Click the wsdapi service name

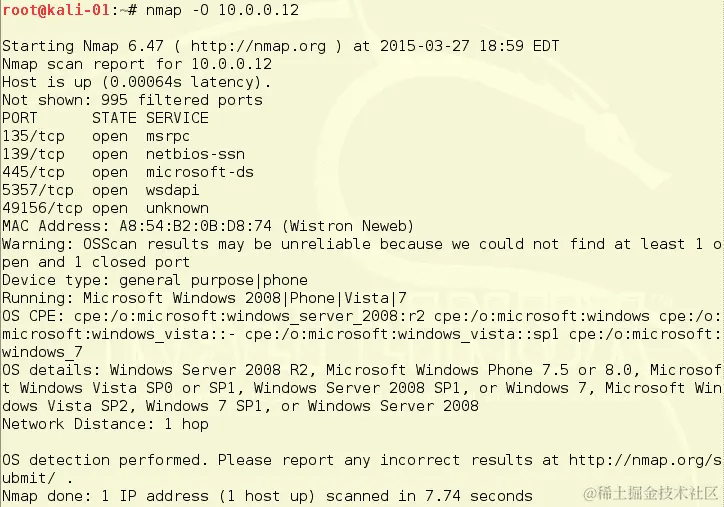pyautogui.click(x=172, y=190)
